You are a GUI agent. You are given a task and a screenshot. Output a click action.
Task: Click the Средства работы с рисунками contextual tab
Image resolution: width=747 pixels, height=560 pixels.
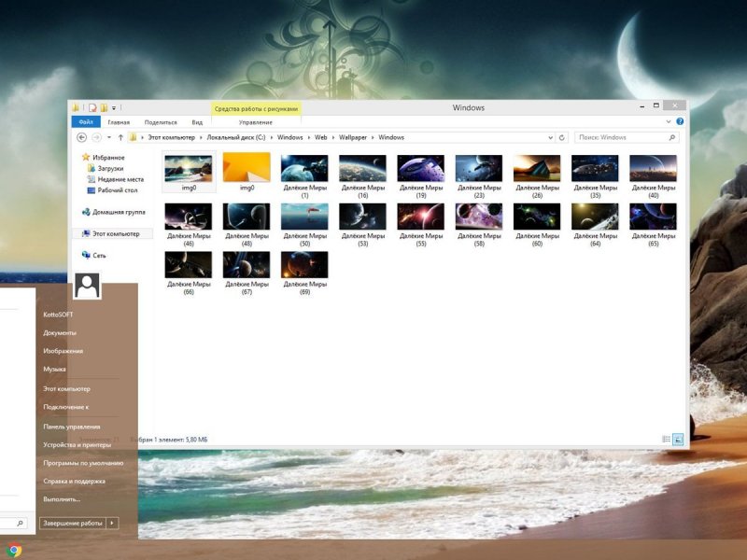(x=256, y=108)
